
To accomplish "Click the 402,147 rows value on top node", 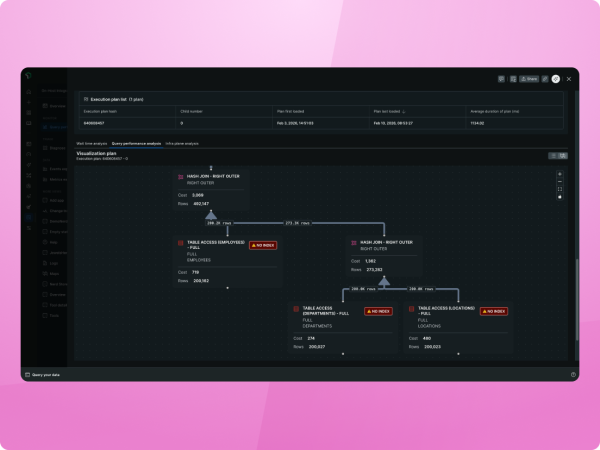I will [201, 204].
